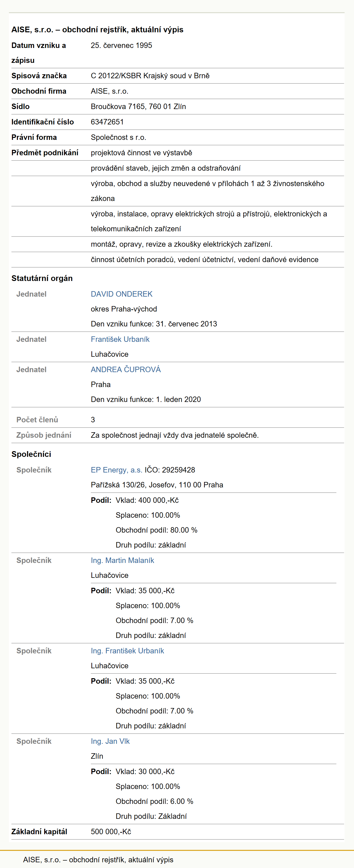Viewport: 354px width, 868px height.
Task: Click the Společníci section heading
Action: 31,454
